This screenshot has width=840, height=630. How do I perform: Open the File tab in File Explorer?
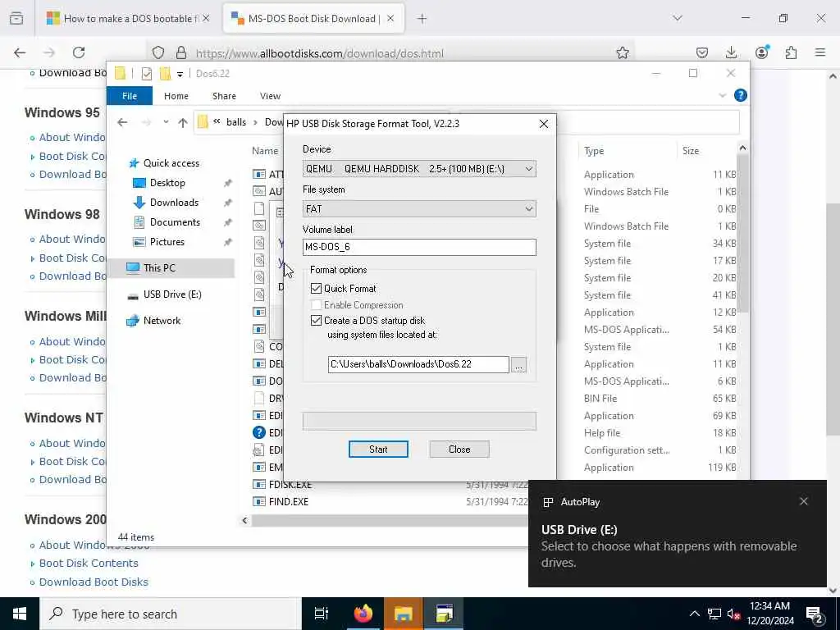pyautogui.click(x=130, y=96)
